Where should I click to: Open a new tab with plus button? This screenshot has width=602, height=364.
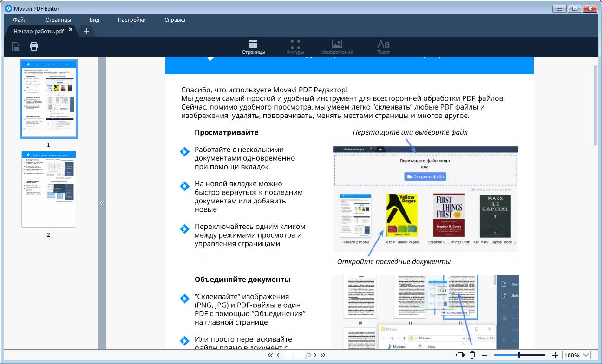coord(86,31)
